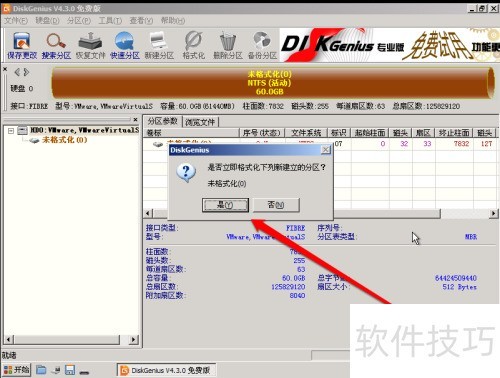The image size is (500, 378).
Task: Close the DiskGenius dialog box
Action: point(326,150)
